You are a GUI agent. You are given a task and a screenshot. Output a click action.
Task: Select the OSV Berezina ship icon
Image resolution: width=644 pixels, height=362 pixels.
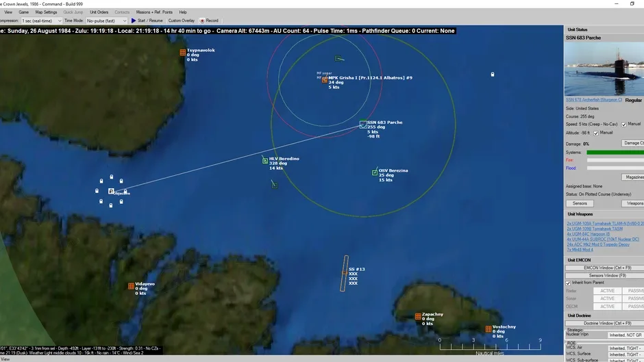click(x=375, y=173)
